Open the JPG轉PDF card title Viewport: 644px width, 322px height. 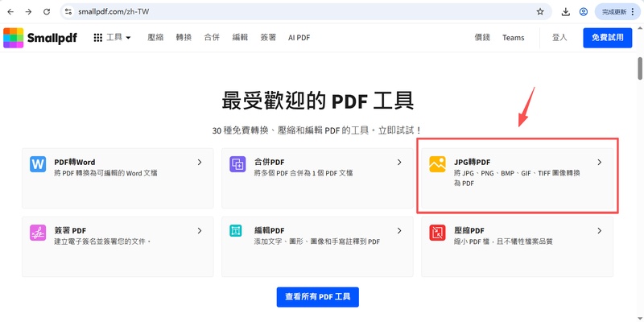tap(473, 163)
